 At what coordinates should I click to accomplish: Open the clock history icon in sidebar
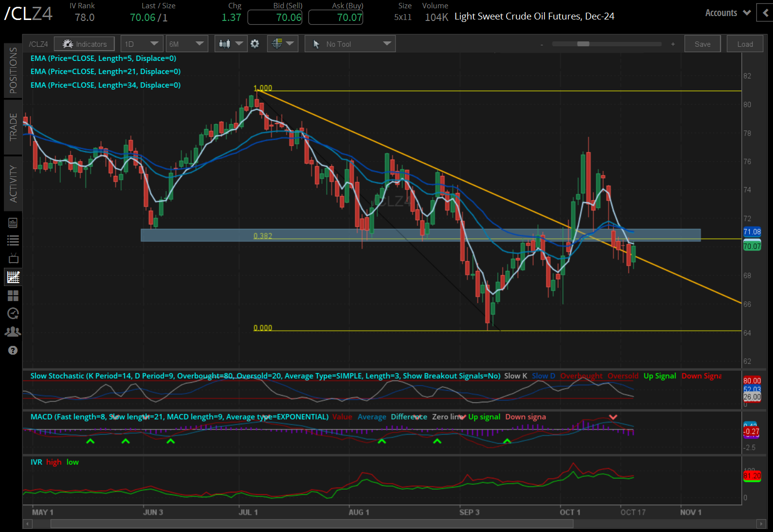click(13, 313)
